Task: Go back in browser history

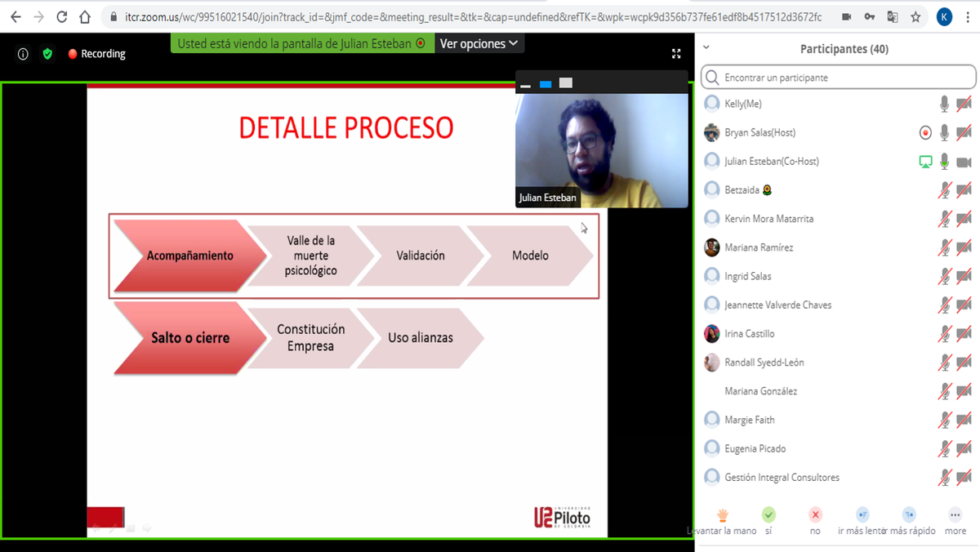Action: (16, 16)
